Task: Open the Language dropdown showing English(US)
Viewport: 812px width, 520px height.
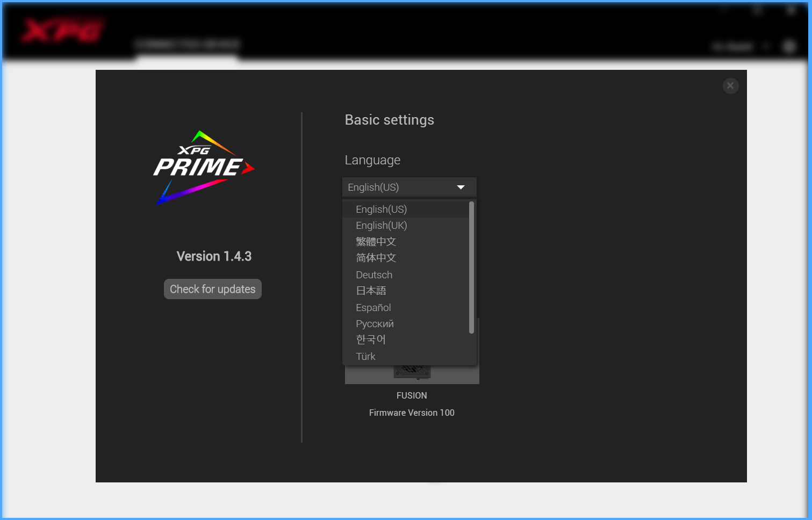Action: [x=409, y=187]
